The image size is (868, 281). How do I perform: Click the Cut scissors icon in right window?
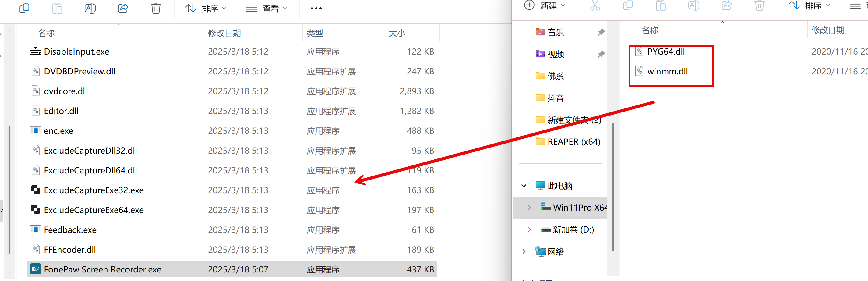[x=595, y=6]
